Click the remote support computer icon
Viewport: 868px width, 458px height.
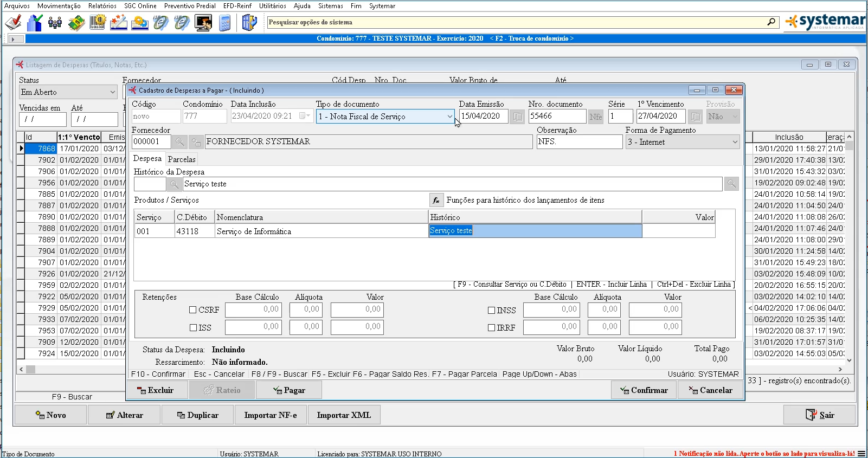click(204, 23)
